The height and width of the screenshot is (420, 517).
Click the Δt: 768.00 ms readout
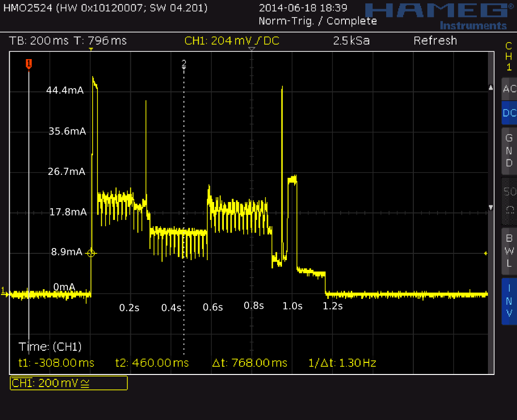(x=250, y=363)
